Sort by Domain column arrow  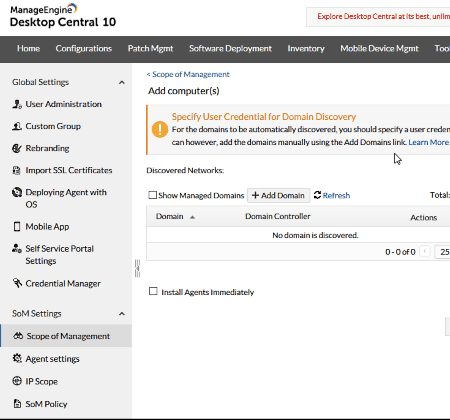[192, 217]
